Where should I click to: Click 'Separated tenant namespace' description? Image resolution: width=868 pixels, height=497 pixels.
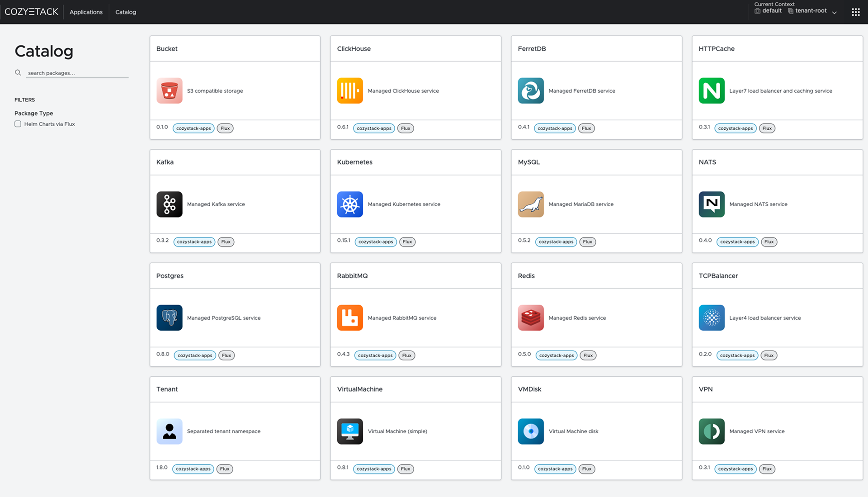[224, 431]
